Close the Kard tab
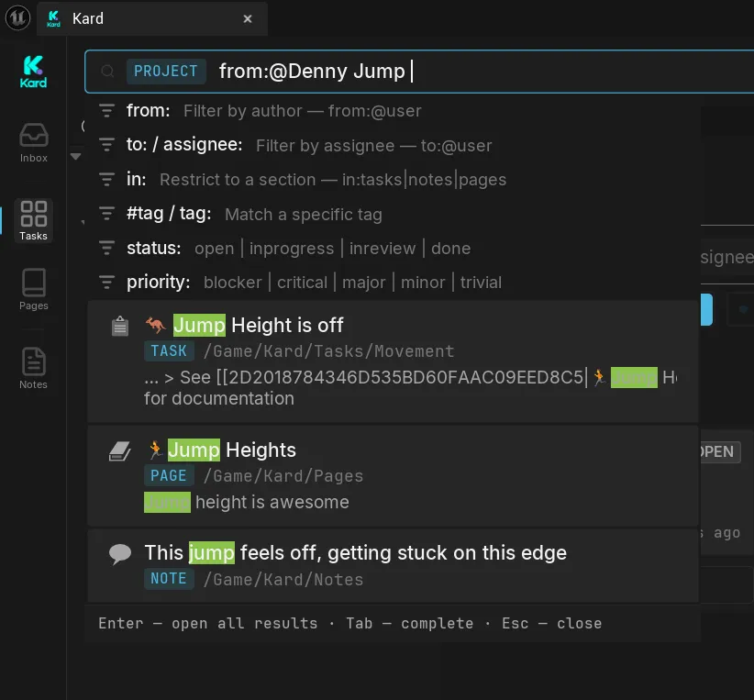Image resolution: width=754 pixels, height=700 pixels. (248, 18)
